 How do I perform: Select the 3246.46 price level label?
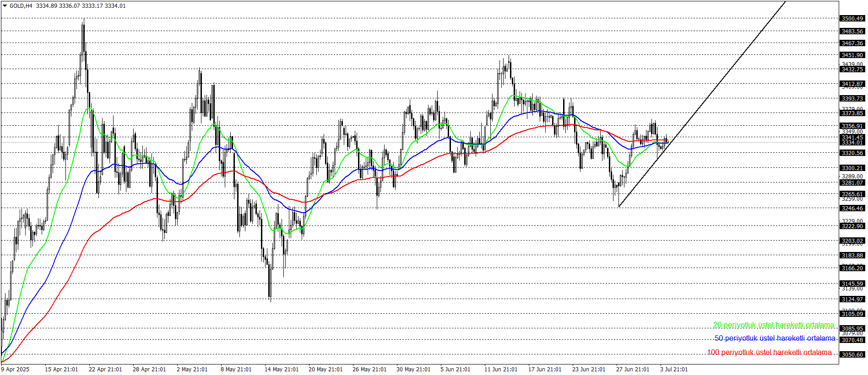[852, 209]
